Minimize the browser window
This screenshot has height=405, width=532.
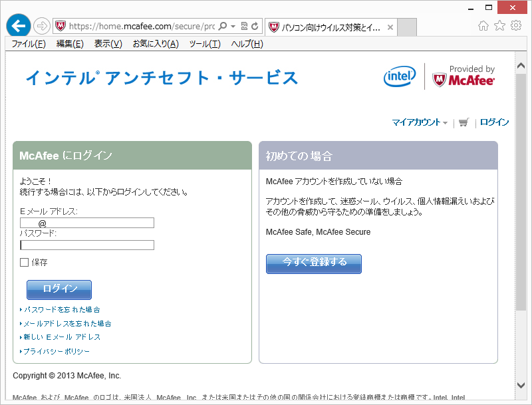(471, 8)
